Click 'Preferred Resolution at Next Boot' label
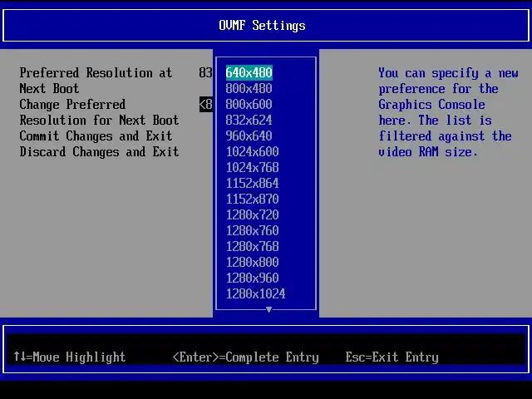This screenshot has width=532, height=399. point(96,81)
